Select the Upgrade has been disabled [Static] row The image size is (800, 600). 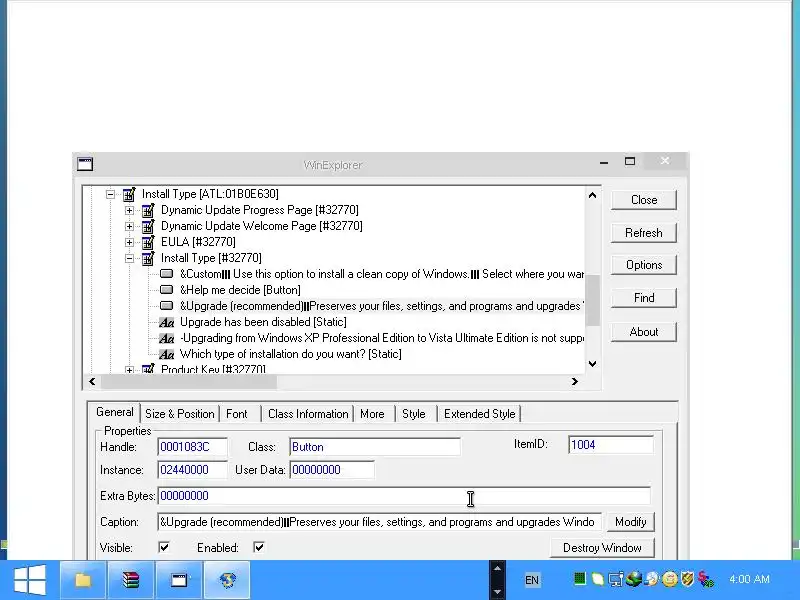263,322
